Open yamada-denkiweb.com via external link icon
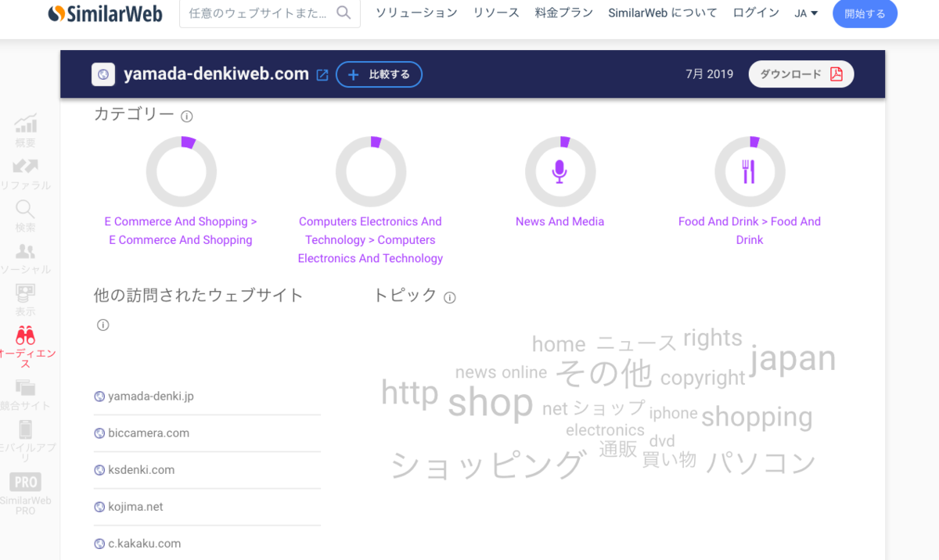The width and height of the screenshot is (939, 560). coord(322,74)
